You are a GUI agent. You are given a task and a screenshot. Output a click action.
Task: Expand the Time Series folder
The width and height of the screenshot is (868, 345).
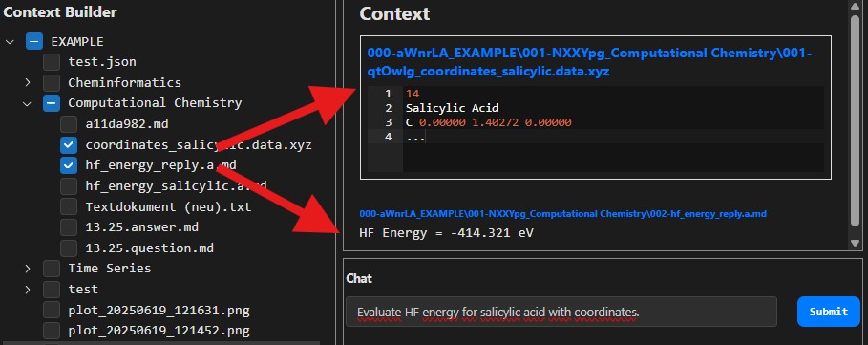click(27, 269)
